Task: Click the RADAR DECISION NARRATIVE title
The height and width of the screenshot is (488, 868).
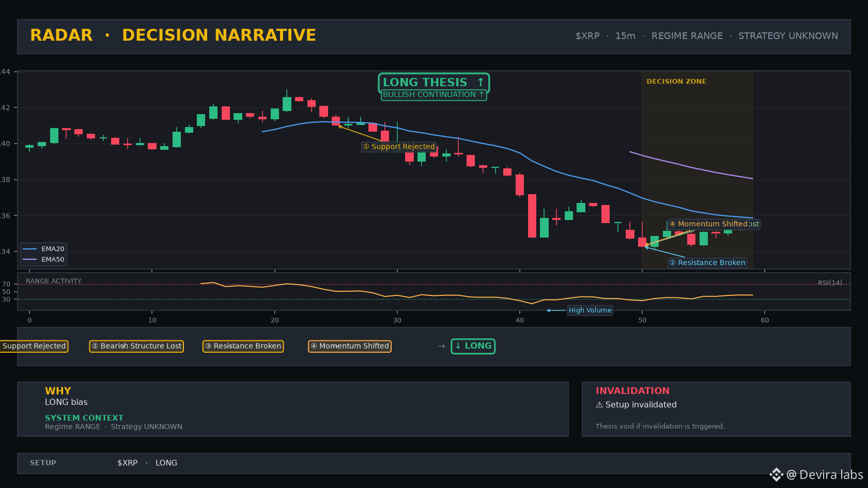Action: point(173,35)
